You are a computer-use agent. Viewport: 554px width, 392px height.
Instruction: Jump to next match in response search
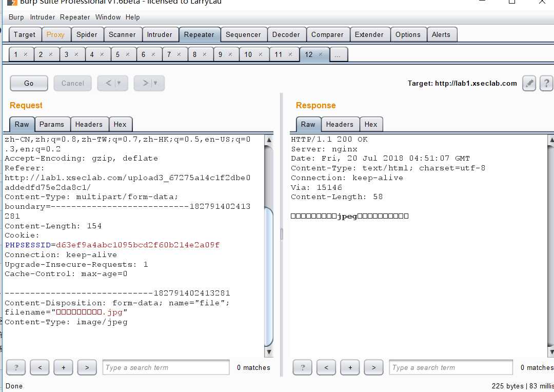tap(373, 367)
